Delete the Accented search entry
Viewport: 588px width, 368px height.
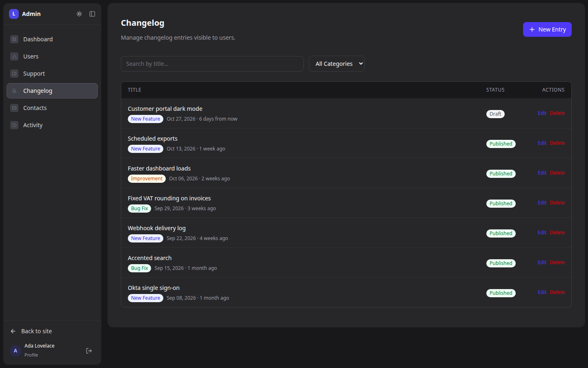[x=557, y=263]
